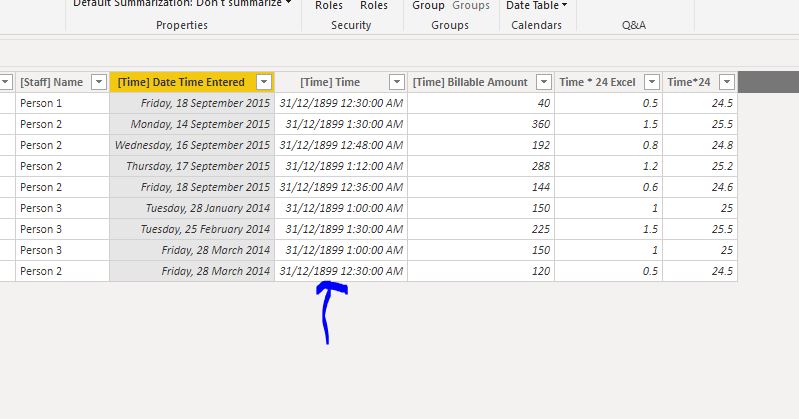This screenshot has width=799, height=419.
Task: Click billable amount 192 cell
Action: tap(481, 145)
